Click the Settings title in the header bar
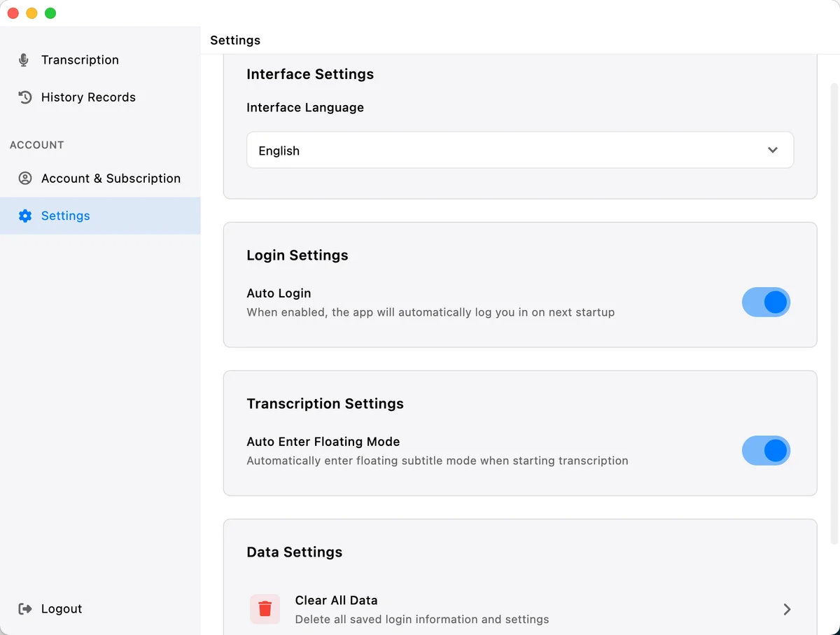The image size is (840, 635). point(234,40)
